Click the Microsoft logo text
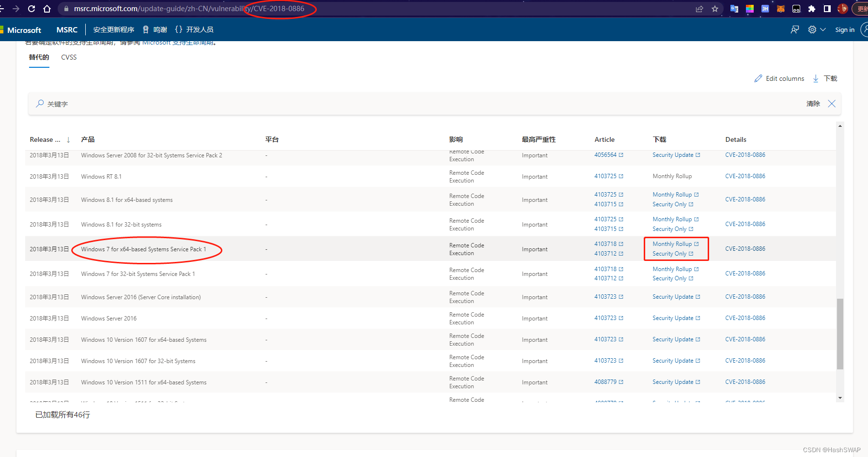 pos(24,30)
